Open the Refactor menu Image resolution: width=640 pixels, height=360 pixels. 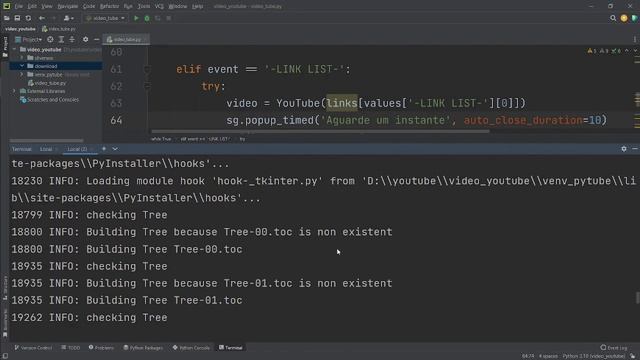109,6
